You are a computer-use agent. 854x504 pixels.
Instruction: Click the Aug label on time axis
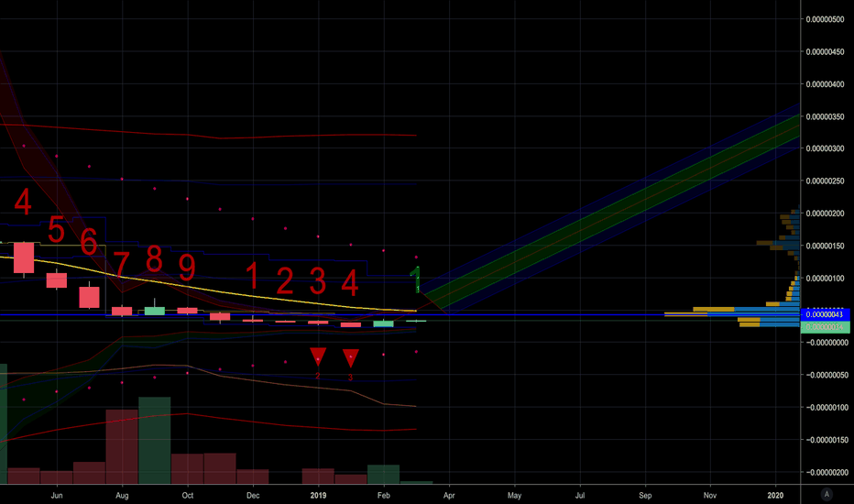pos(122,495)
